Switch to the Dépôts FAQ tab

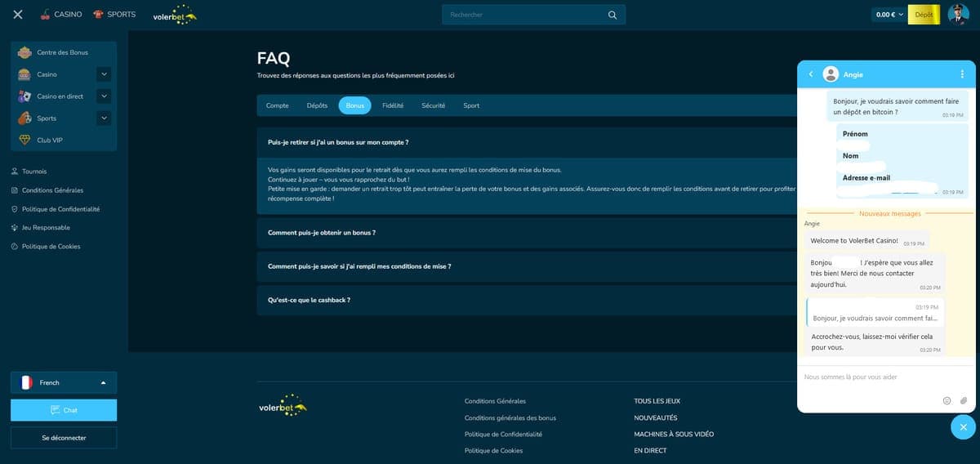coord(317,105)
